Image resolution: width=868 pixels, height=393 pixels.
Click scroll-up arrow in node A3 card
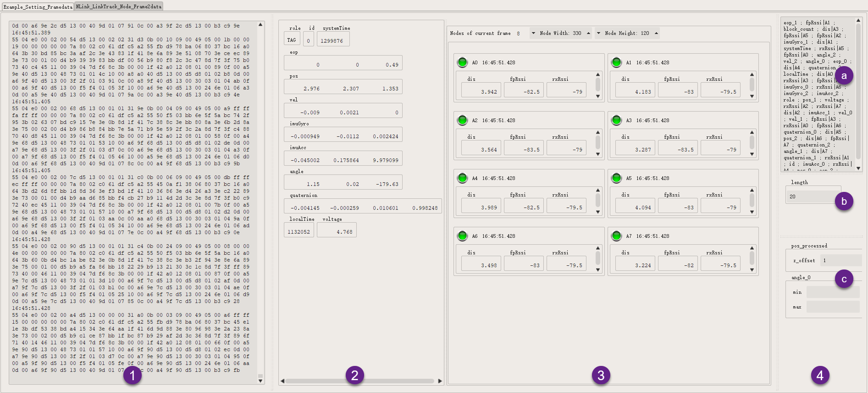(752, 132)
